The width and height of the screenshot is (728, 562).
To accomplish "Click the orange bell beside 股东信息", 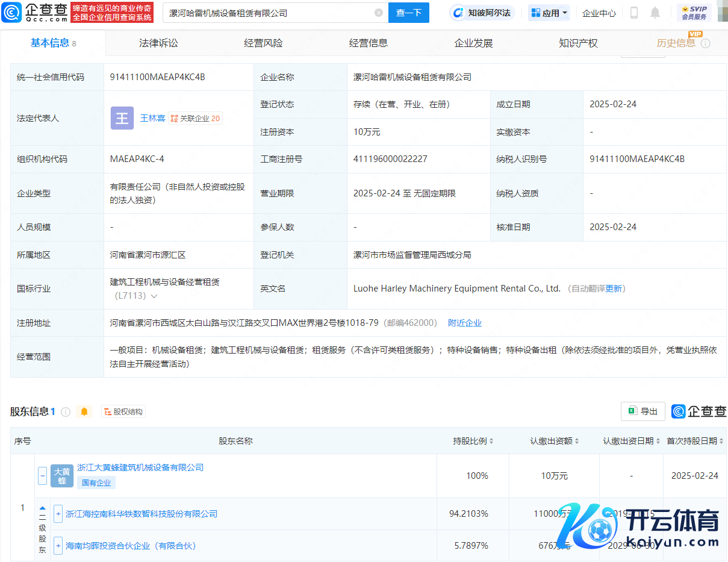I will [84, 411].
